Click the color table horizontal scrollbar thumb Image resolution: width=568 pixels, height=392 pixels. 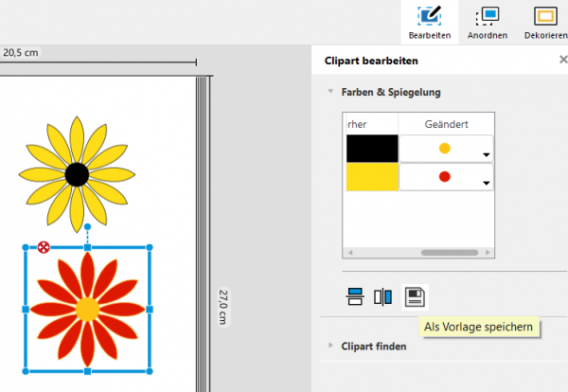[x=449, y=253]
